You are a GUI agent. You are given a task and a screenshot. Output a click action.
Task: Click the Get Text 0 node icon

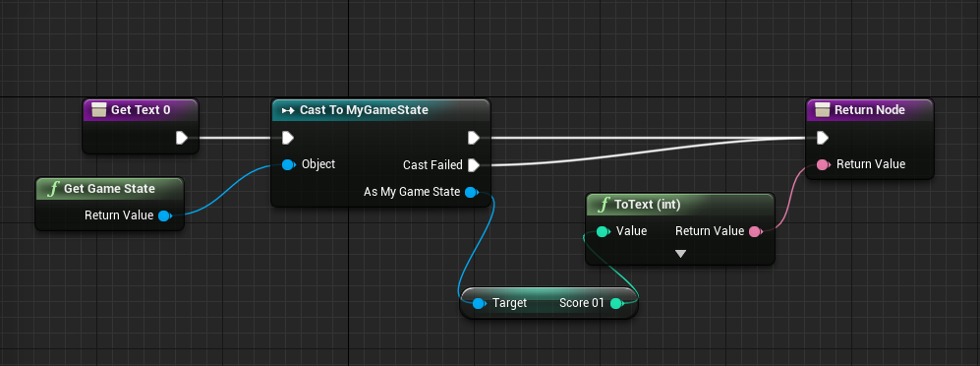pyautogui.click(x=98, y=110)
